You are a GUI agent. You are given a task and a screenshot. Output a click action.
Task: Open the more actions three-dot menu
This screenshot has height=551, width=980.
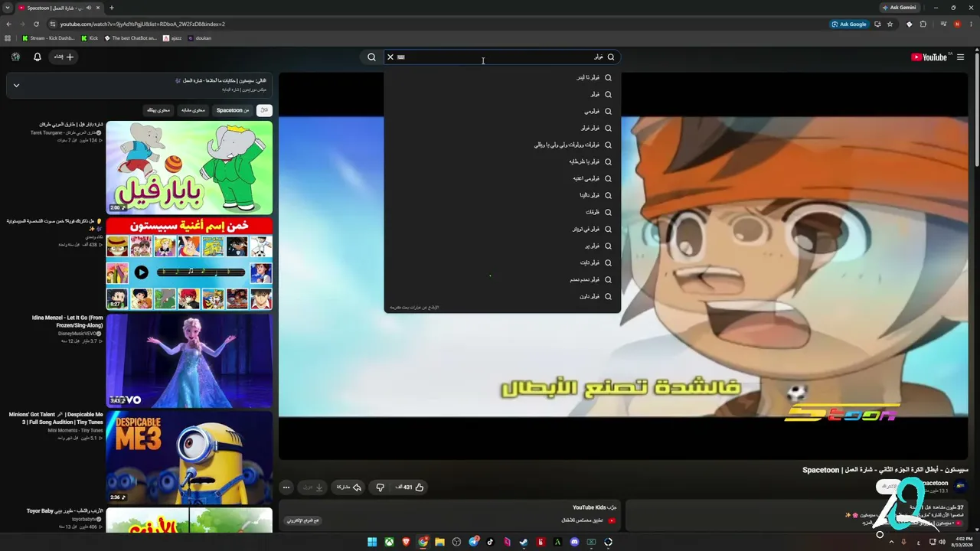(x=286, y=487)
